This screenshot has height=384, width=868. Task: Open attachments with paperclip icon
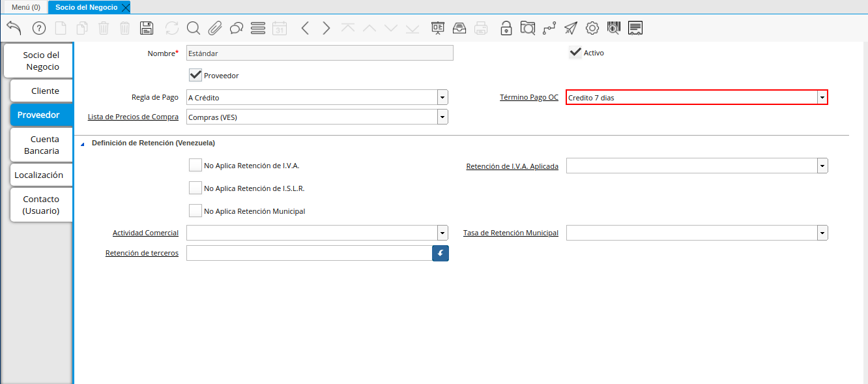215,28
